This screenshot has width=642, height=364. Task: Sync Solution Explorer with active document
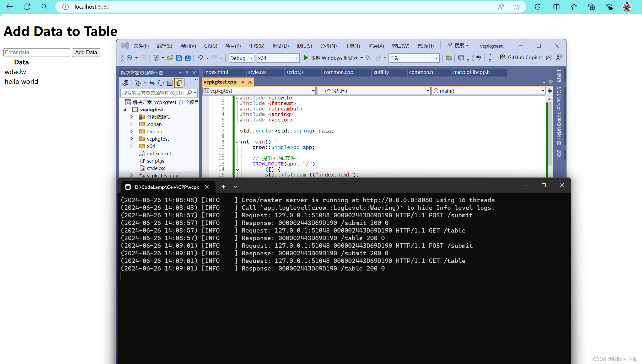pyautogui.click(x=152, y=83)
